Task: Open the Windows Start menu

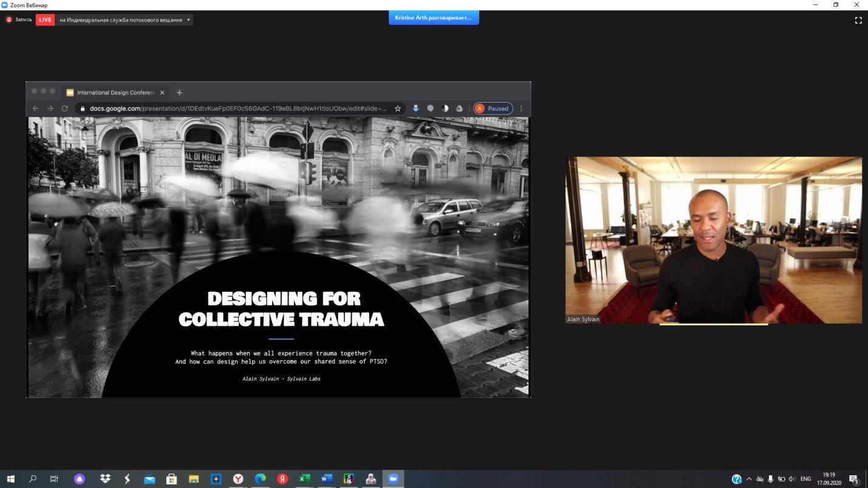Action: [11, 479]
